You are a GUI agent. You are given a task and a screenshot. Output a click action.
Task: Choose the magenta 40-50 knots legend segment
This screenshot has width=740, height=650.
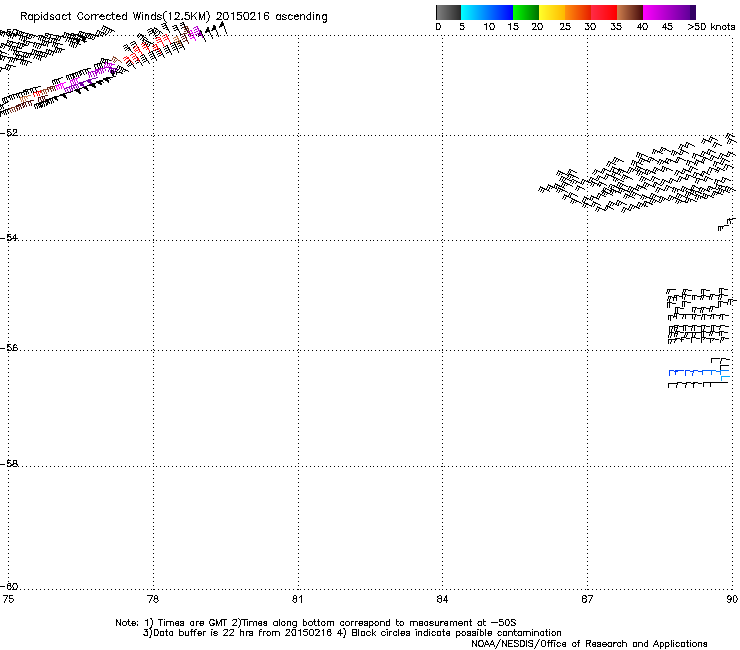pyautogui.click(x=666, y=12)
